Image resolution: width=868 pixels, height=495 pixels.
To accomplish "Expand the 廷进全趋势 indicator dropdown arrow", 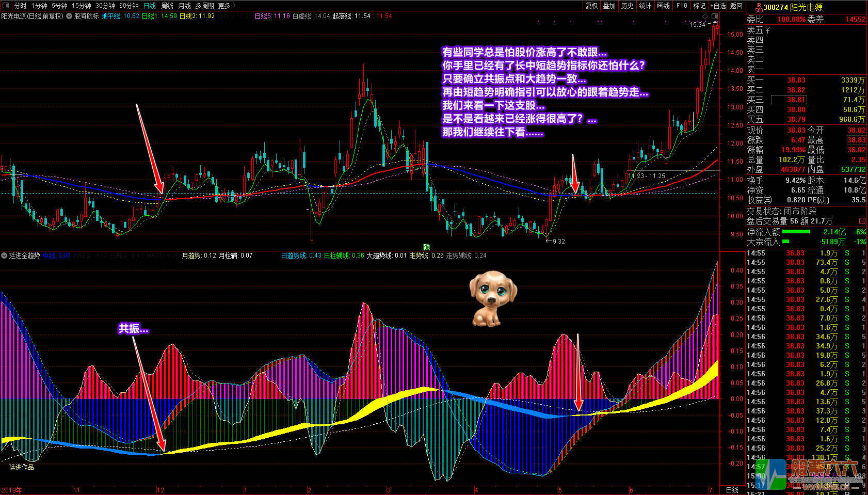I will click(4, 256).
